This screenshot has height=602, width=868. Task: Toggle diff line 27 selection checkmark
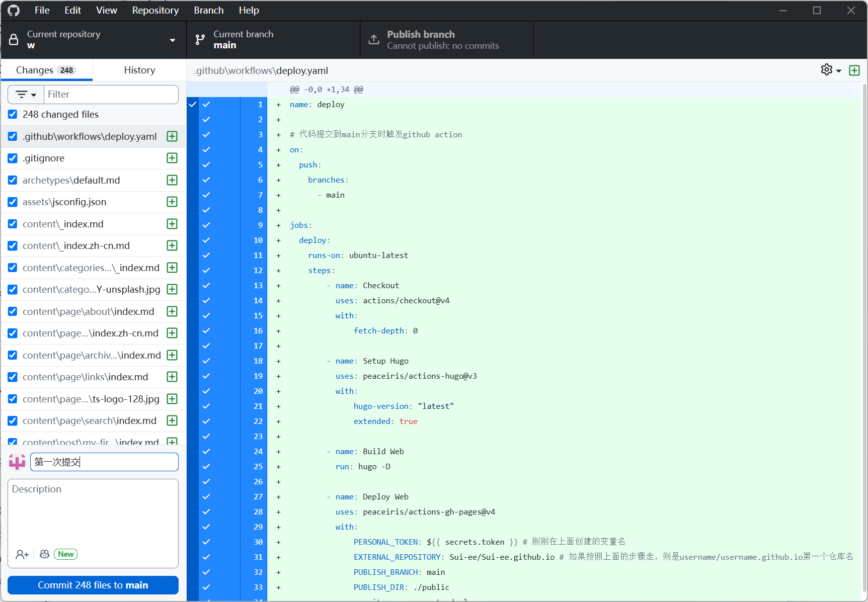tap(206, 497)
